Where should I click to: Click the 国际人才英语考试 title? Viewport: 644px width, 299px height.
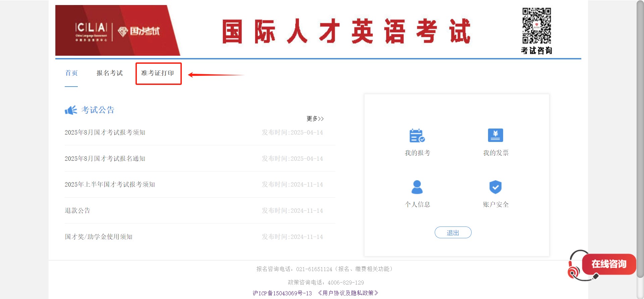[346, 31]
